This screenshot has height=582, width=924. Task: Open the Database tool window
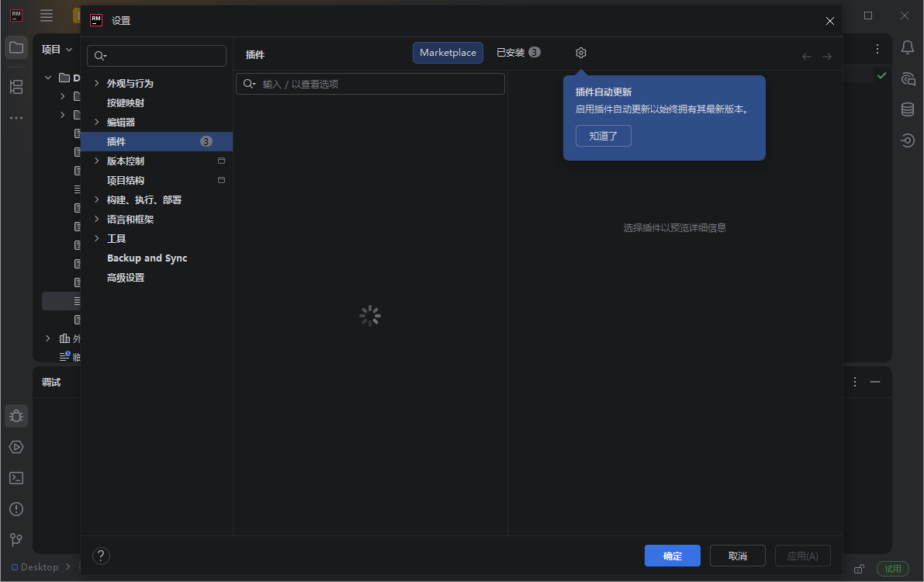(x=907, y=109)
